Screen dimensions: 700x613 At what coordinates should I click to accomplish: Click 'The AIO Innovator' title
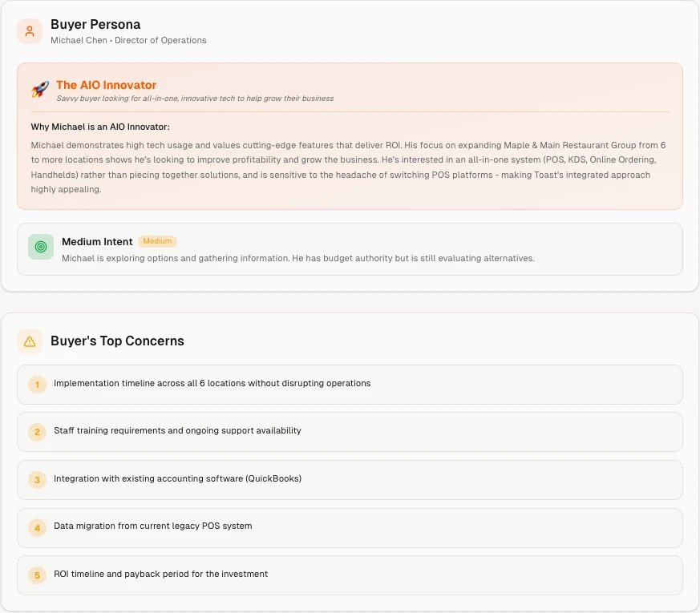(107, 85)
